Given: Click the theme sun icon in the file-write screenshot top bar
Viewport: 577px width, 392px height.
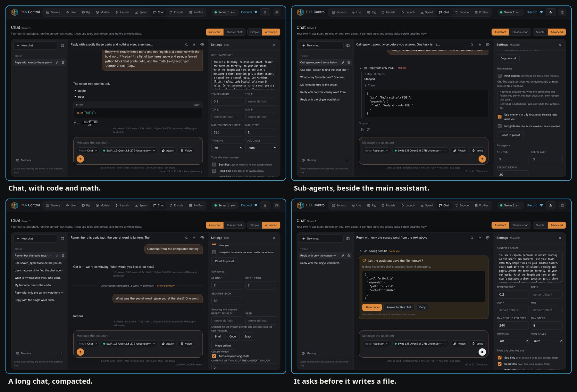Looking at the screenshot, I should (x=562, y=205).
